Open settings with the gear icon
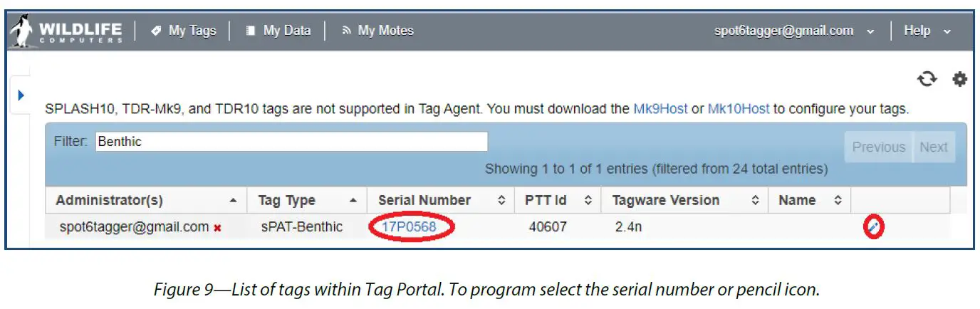This screenshot has width=980, height=309. [959, 80]
